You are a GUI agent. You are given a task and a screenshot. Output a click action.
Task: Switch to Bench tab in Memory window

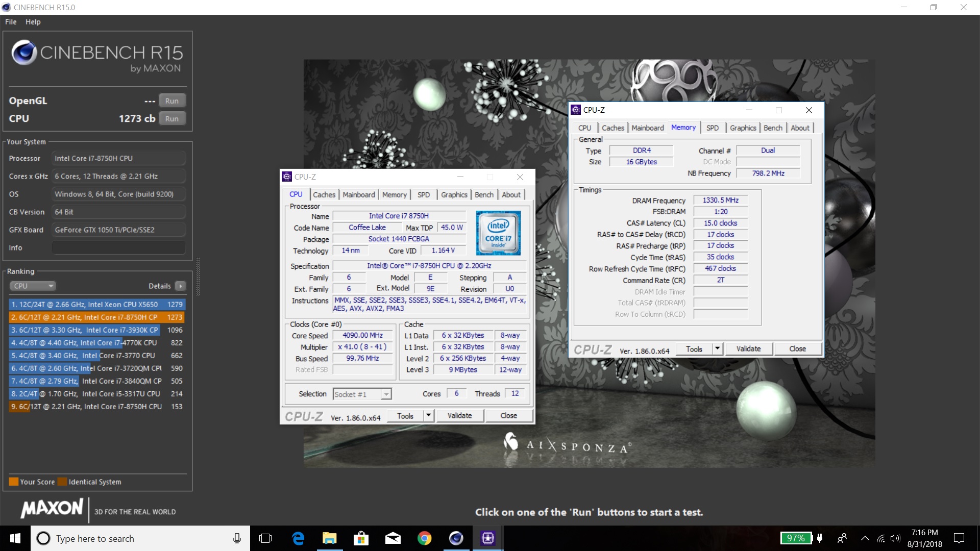(773, 128)
